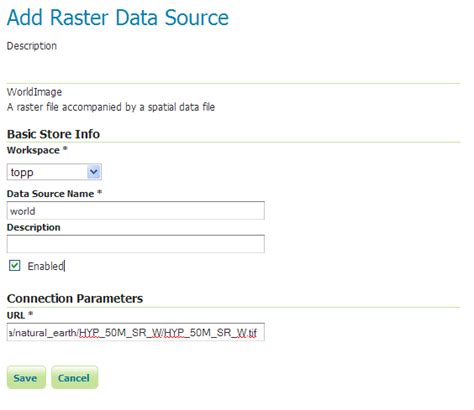Image resolution: width=474 pixels, height=410 pixels.
Task: Click the WorldImage format name text
Action: (34, 92)
